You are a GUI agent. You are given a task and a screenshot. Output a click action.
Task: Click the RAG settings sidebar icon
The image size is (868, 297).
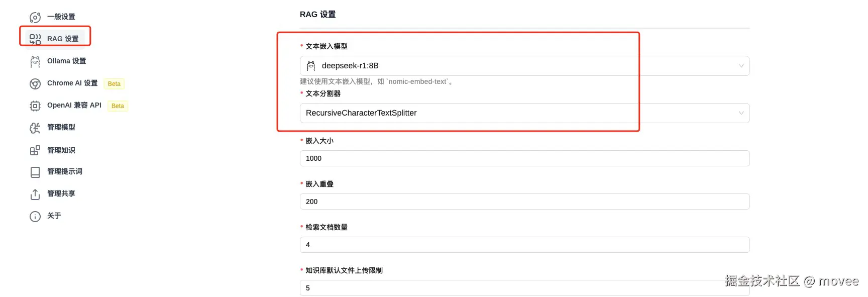pyautogui.click(x=35, y=39)
